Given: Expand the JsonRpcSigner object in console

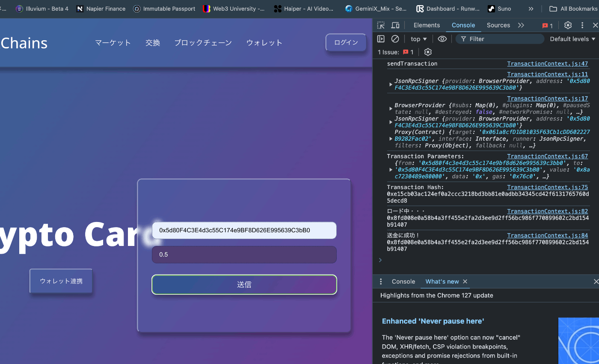Looking at the screenshot, I should pos(391,84).
